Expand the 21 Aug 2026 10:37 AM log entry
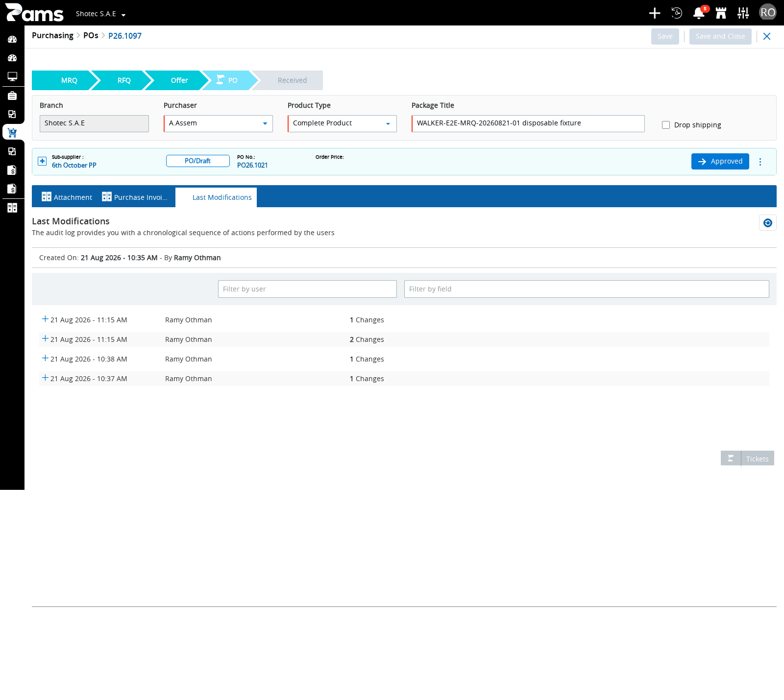Image resolution: width=784 pixels, height=700 pixels. point(45,378)
